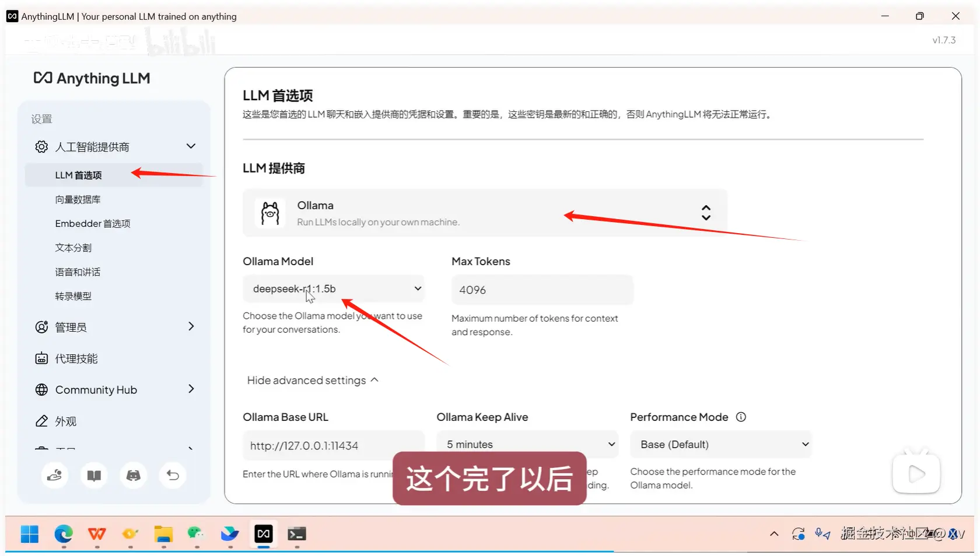The image size is (980, 556).
Task: Open the Ollama Keep Alive dropdown
Action: pos(528,445)
